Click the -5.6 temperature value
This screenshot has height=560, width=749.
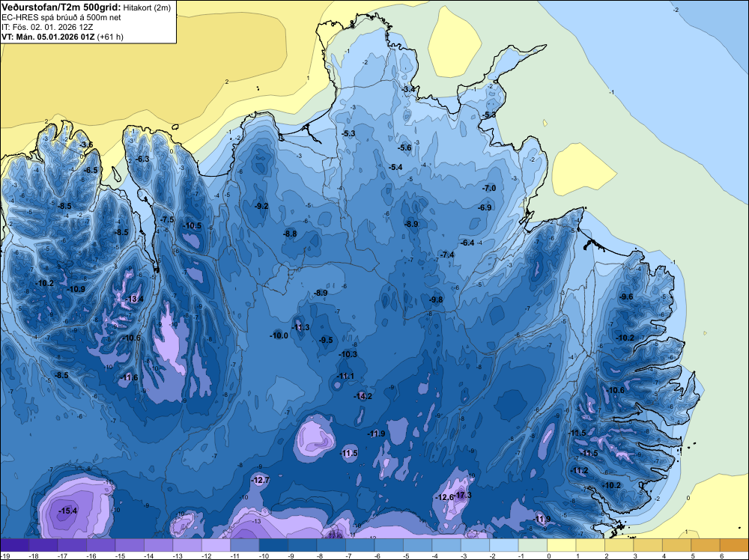(x=404, y=147)
